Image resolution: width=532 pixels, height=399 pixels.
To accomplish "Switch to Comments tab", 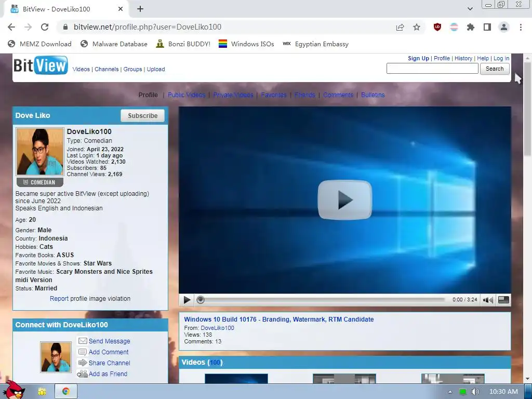I will [338, 95].
